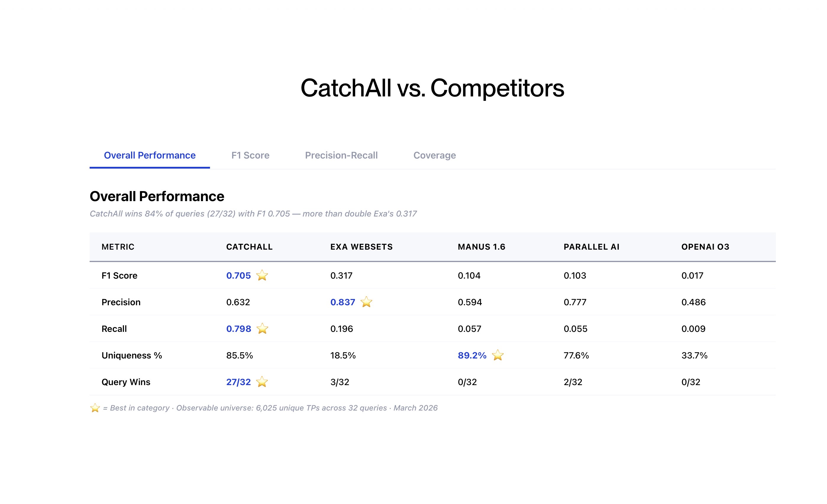Open the Precision-Recall tab
Screen dimensions: 827x504
[341, 155]
